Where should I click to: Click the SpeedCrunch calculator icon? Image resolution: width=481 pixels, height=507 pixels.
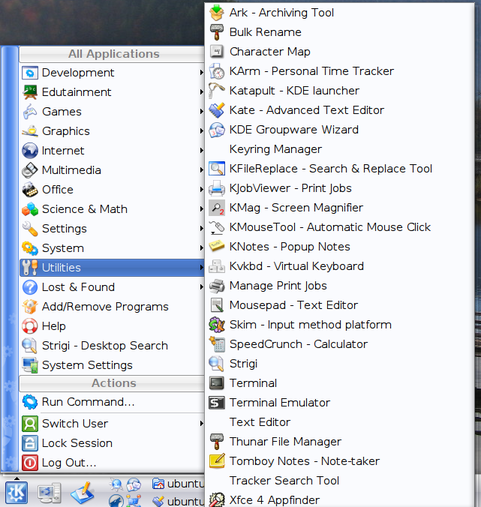click(217, 344)
